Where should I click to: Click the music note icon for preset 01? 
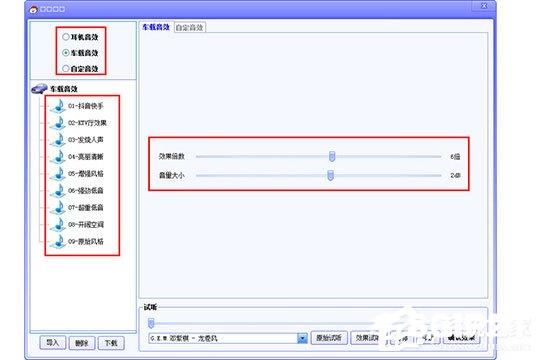[58, 106]
